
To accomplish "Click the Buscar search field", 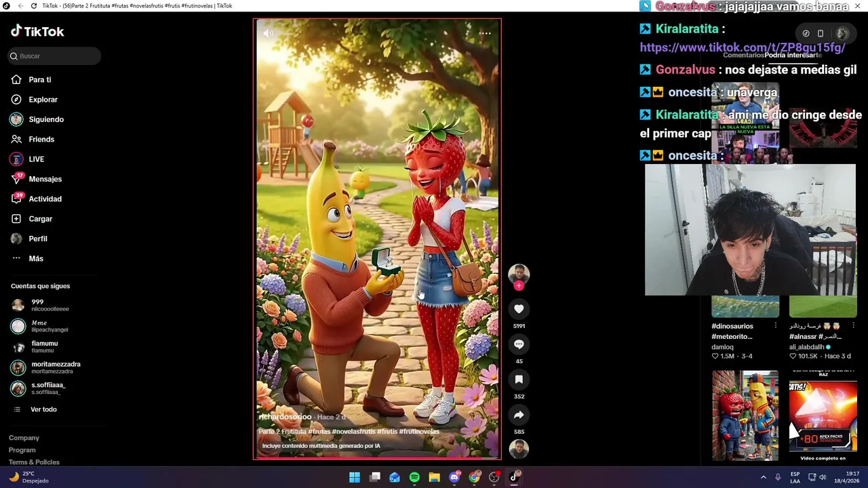I will click(54, 56).
